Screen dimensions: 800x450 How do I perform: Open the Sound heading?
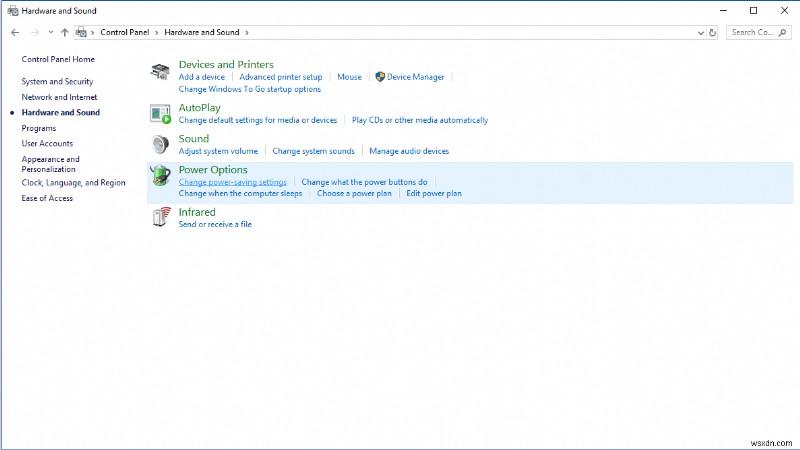[x=193, y=139]
